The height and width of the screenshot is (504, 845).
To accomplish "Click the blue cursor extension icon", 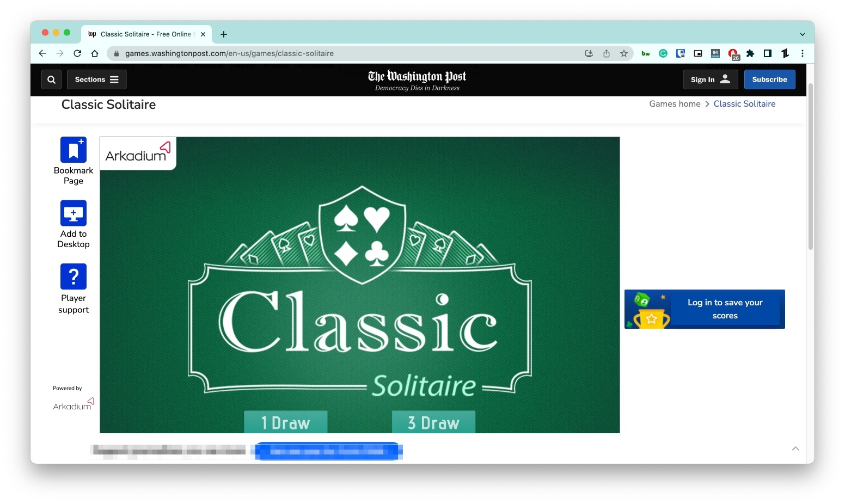I will (x=681, y=53).
